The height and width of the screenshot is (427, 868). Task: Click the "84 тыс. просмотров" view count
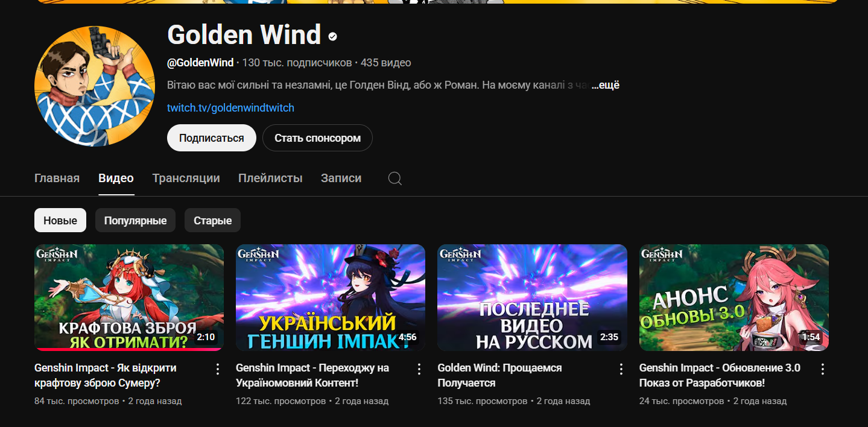click(x=77, y=401)
